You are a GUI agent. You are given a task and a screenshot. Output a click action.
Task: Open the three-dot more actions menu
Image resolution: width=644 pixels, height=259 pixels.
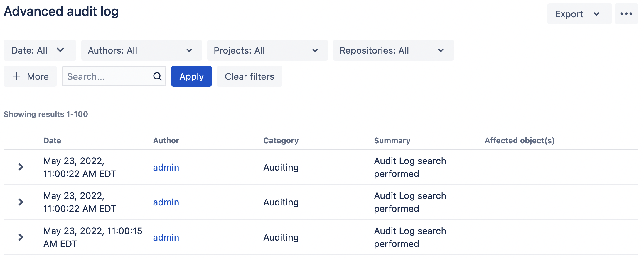[626, 14]
